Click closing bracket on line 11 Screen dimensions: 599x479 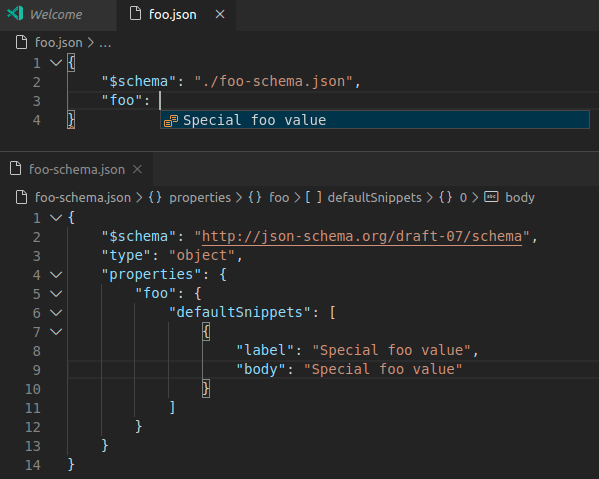point(172,408)
